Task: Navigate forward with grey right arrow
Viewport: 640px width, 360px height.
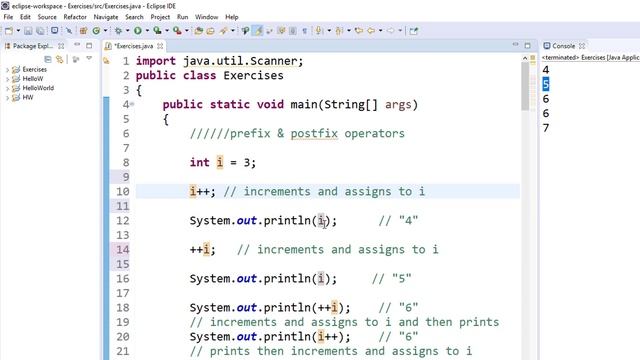Action: click(391, 31)
